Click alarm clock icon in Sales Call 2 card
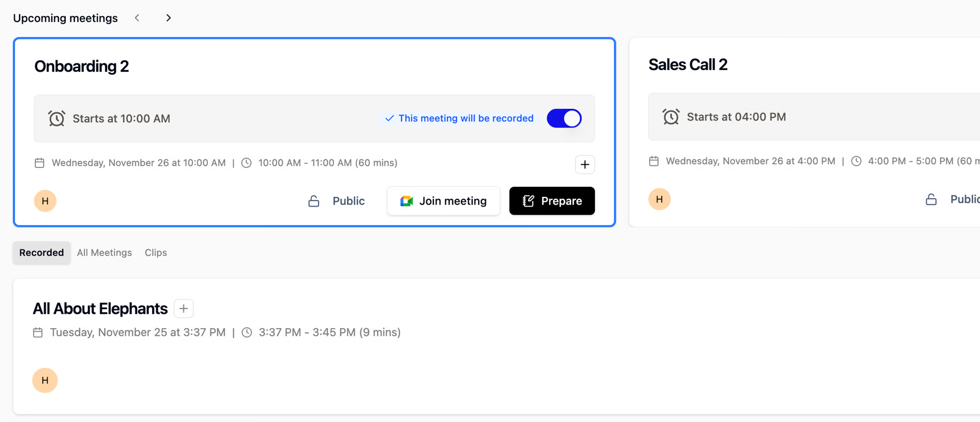Screen dimensions: 980x422 pyautogui.click(x=671, y=117)
